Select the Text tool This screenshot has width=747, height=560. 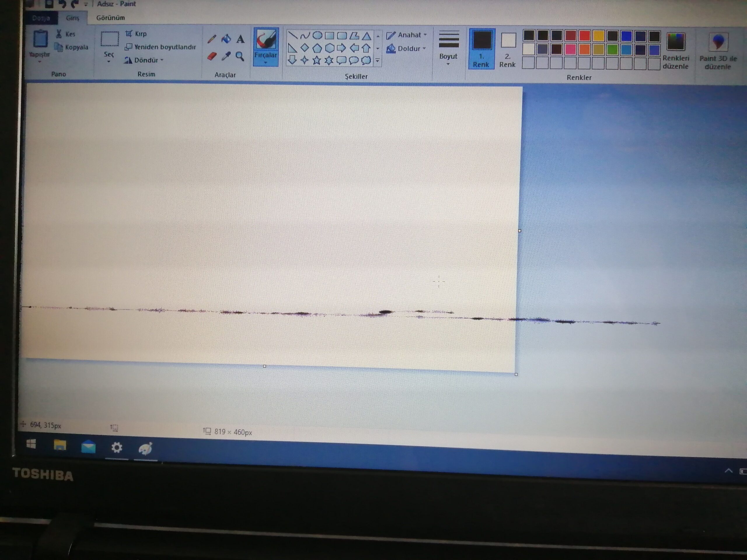click(240, 39)
